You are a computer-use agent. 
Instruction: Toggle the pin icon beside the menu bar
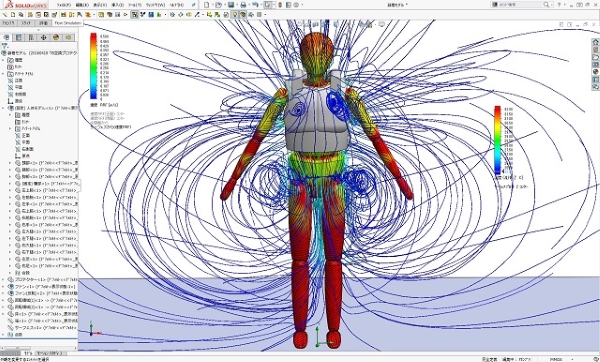[194, 5]
